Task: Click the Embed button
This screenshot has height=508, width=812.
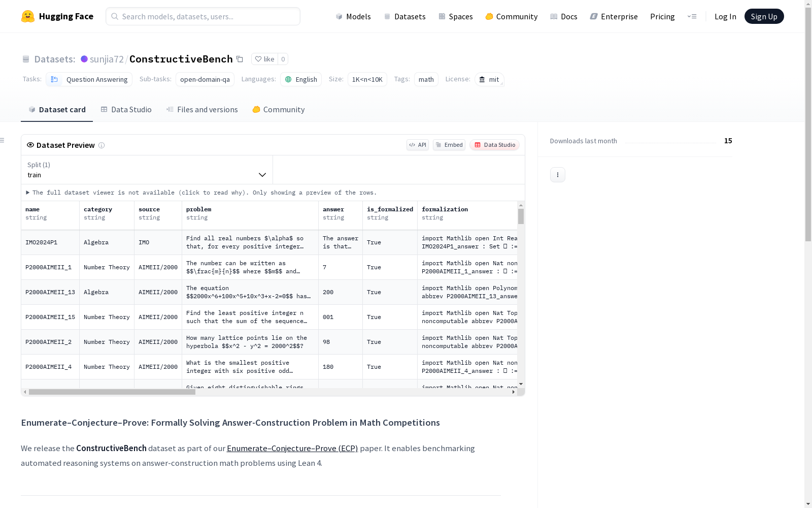Action: (449, 145)
